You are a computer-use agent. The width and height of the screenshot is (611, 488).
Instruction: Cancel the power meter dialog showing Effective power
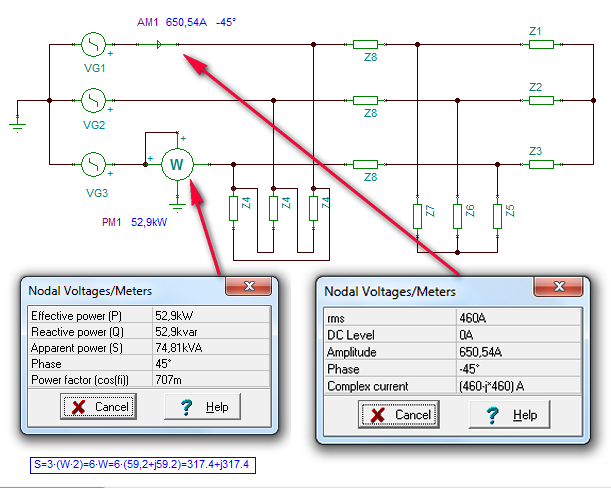[x=97, y=407]
